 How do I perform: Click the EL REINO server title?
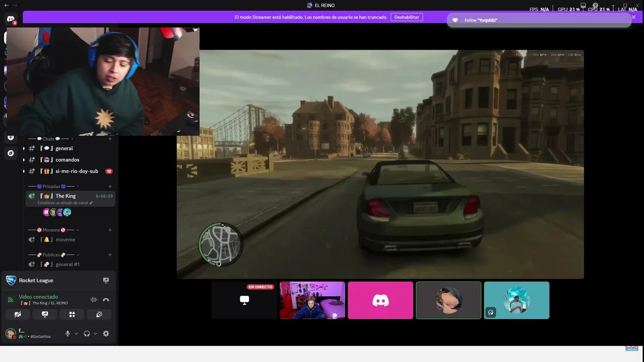[320, 6]
